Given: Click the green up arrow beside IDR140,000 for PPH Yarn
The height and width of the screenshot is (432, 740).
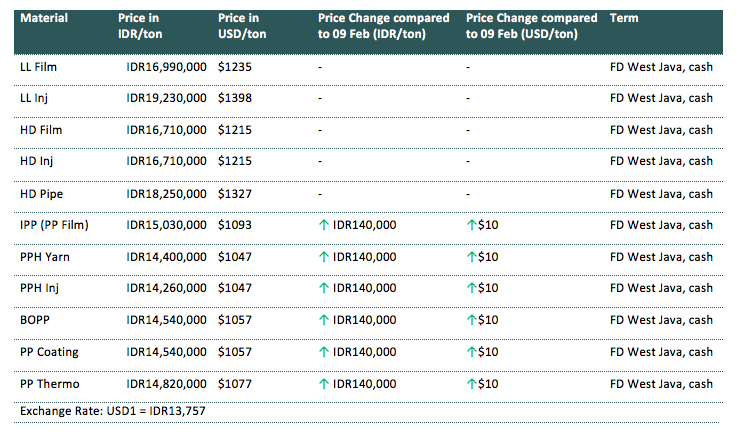Looking at the screenshot, I should [x=324, y=257].
